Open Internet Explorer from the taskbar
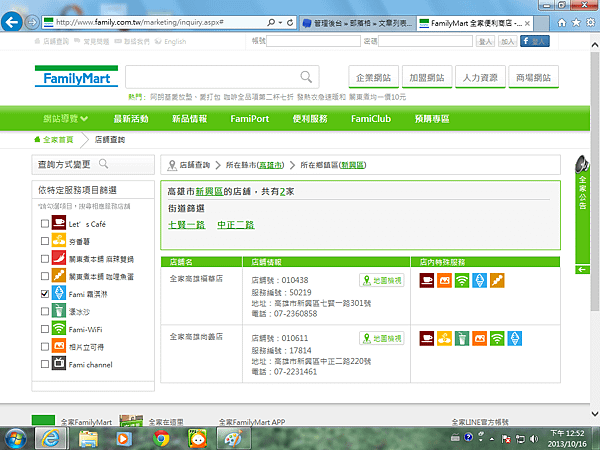This screenshot has height=450, width=600. pos(50,439)
